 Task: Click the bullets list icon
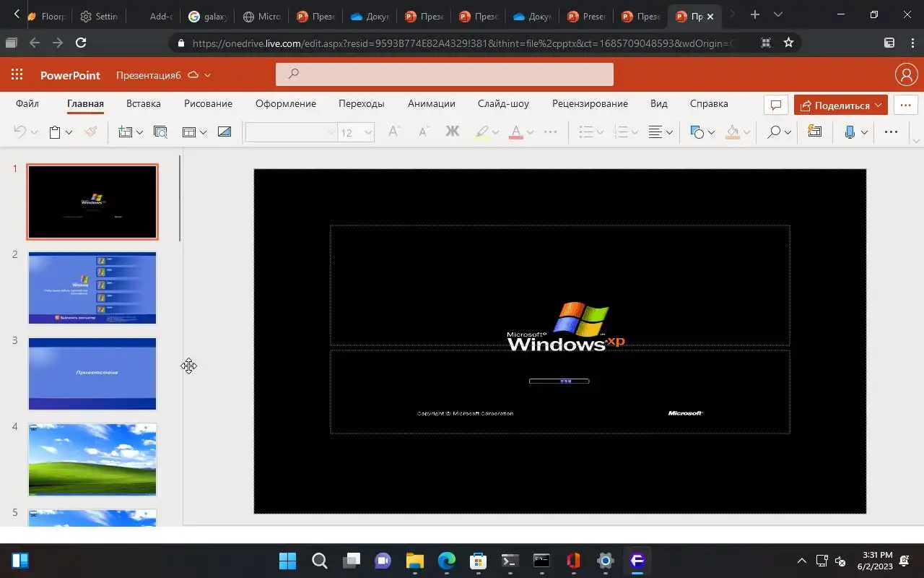(x=586, y=131)
